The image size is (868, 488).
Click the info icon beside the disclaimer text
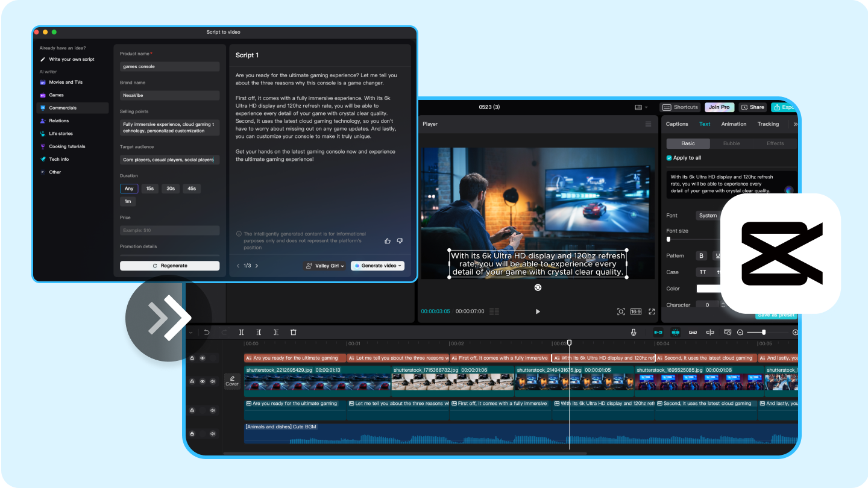[x=239, y=234]
